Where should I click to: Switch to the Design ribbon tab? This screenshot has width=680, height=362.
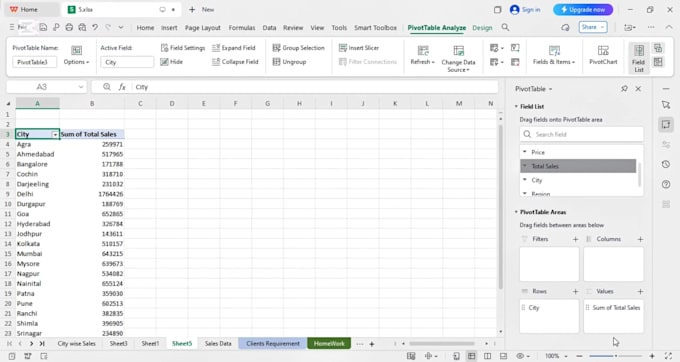click(x=482, y=27)
